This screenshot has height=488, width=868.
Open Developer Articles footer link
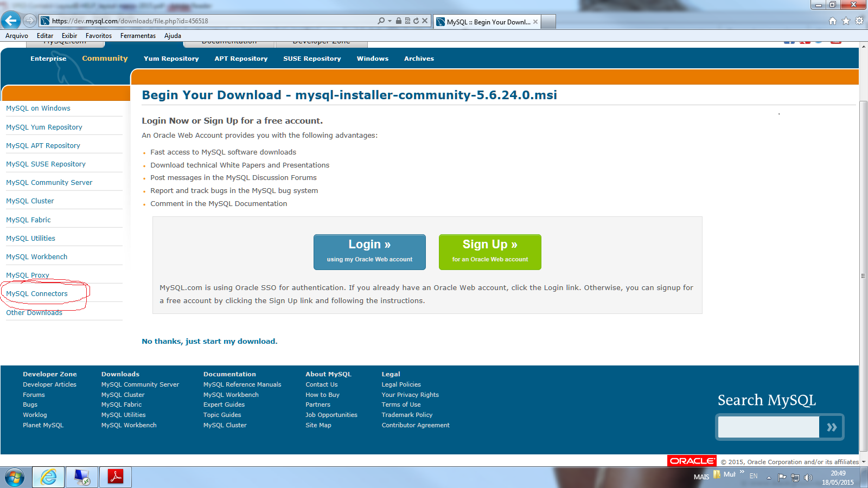pyautogui.click(x=49, y=385)
